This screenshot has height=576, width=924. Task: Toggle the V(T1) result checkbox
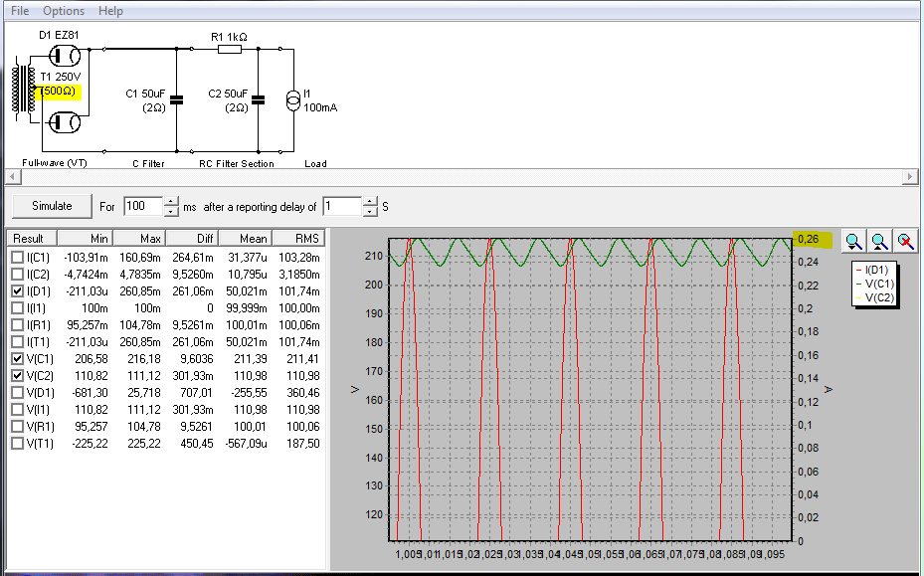(17, 443)
